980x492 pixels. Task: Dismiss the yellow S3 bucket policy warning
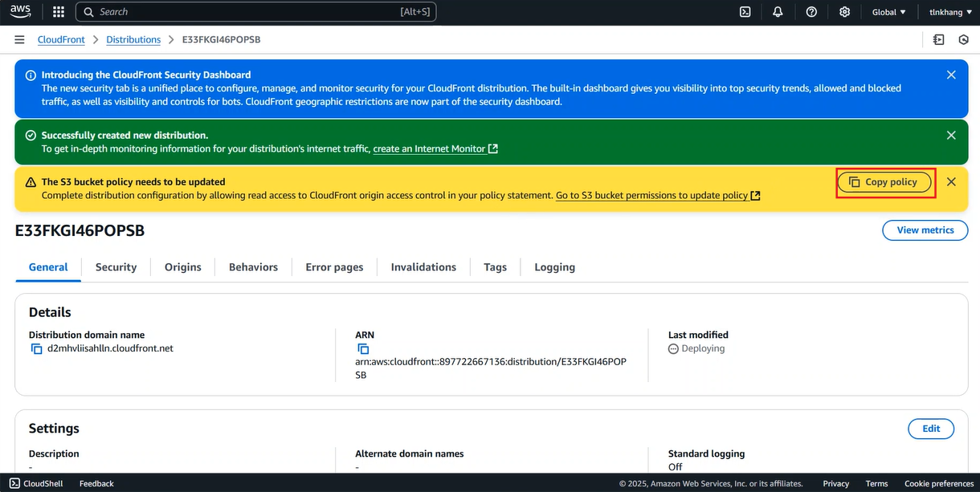[x=951, y=182]
